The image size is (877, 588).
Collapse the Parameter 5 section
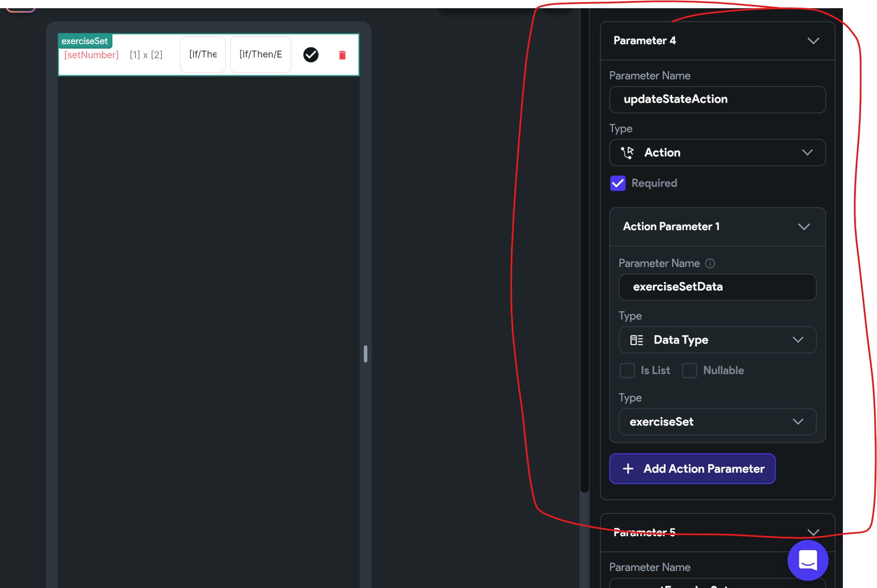[813, 532]
